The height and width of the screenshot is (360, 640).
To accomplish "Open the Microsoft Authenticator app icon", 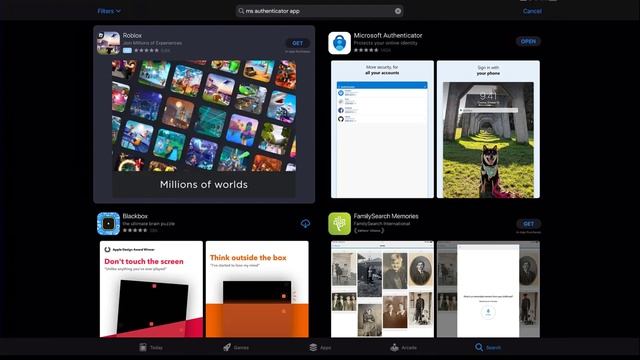I will pyautogui.click(x=339, y=43).
